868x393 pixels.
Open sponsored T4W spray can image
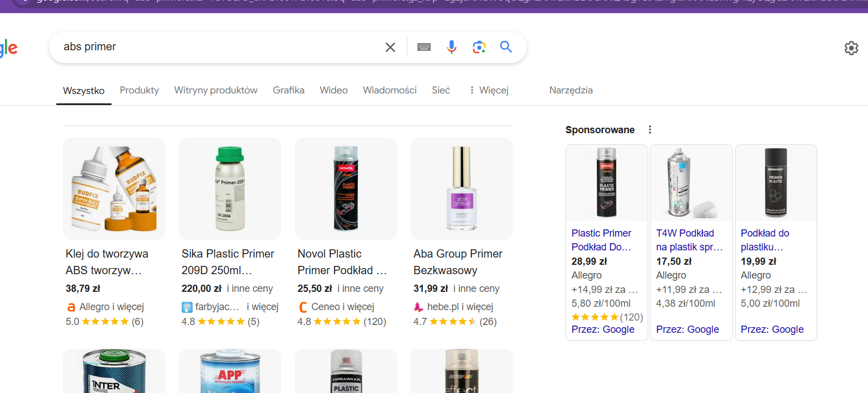(691, 183)
